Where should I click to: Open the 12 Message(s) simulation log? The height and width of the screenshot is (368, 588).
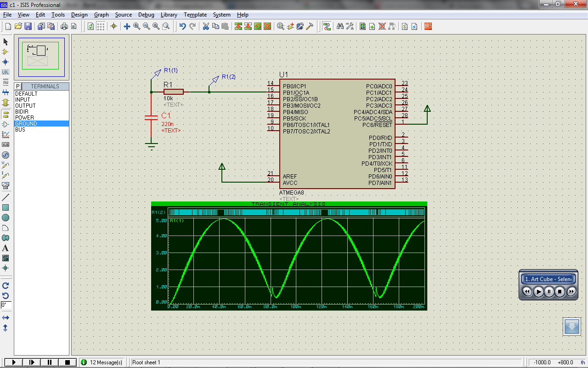click(x=102, y=362)
